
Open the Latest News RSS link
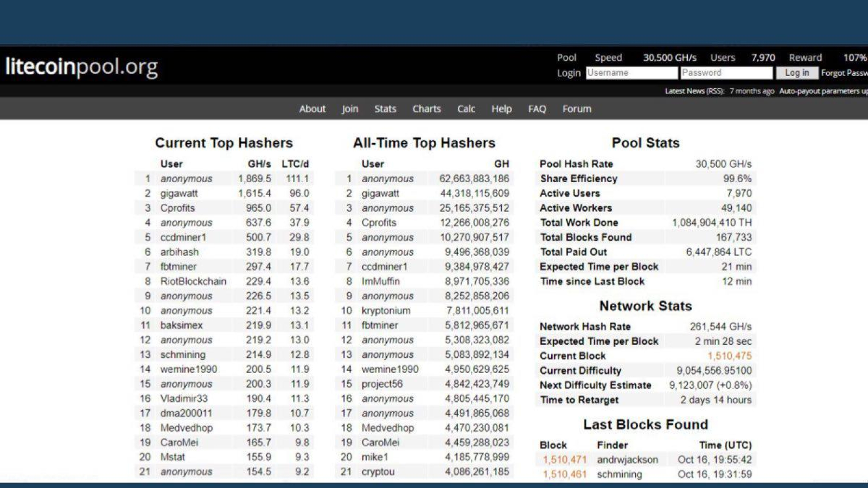[x=694, y=91]
